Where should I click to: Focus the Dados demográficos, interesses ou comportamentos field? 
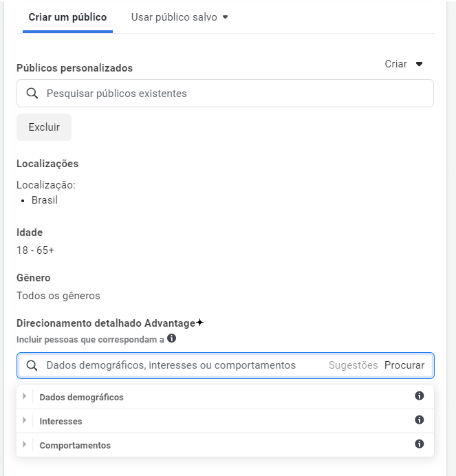click(226, 365)
